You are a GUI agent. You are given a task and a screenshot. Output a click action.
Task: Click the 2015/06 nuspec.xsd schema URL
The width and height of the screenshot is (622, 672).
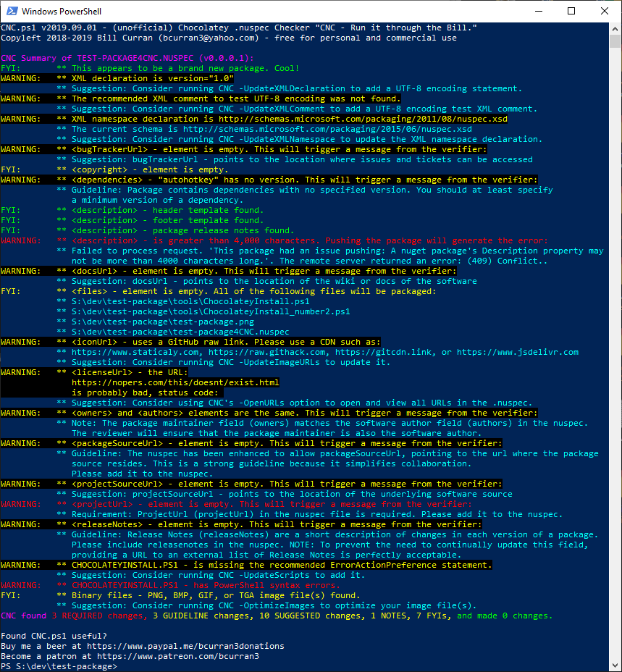click(x=327, y=129)
